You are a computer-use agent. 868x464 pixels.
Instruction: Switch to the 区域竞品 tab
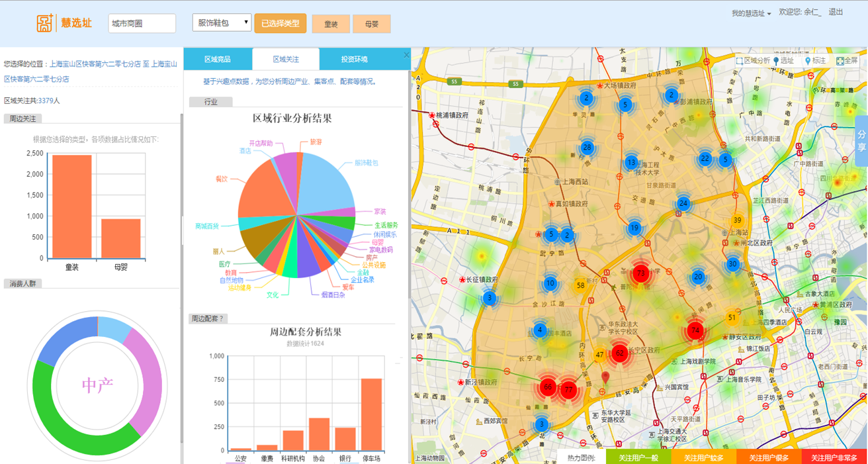pyautogui.click(x=218, y=59)
